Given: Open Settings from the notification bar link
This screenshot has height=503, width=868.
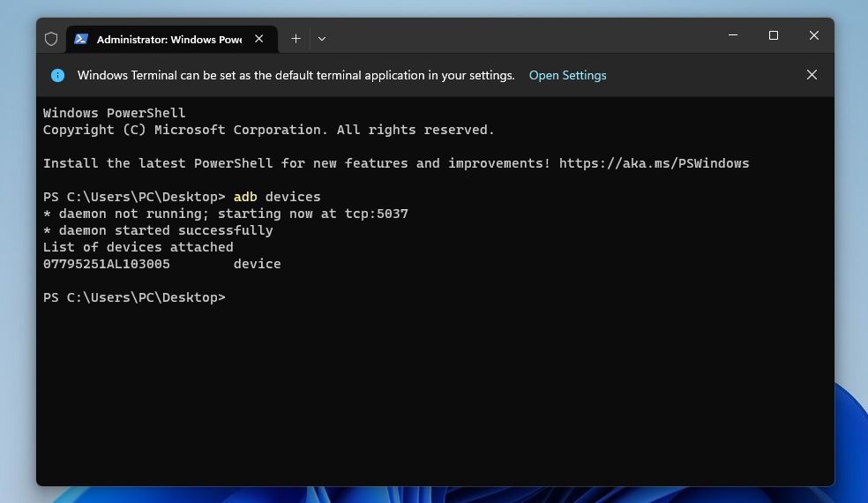Looking at the screenshot, I should tap(567, 75).
